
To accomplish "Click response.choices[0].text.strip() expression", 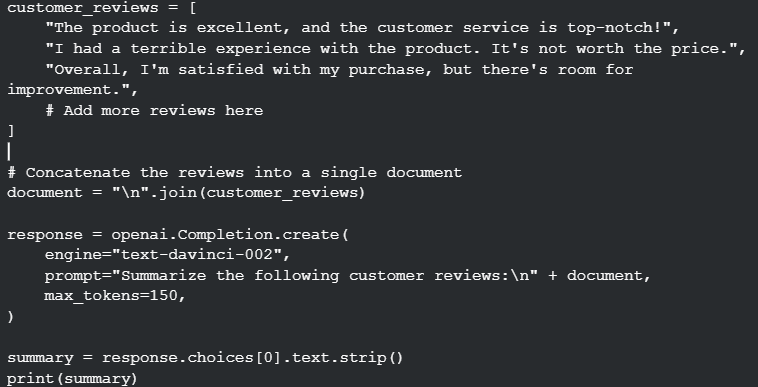I will (x=253, y=358).
